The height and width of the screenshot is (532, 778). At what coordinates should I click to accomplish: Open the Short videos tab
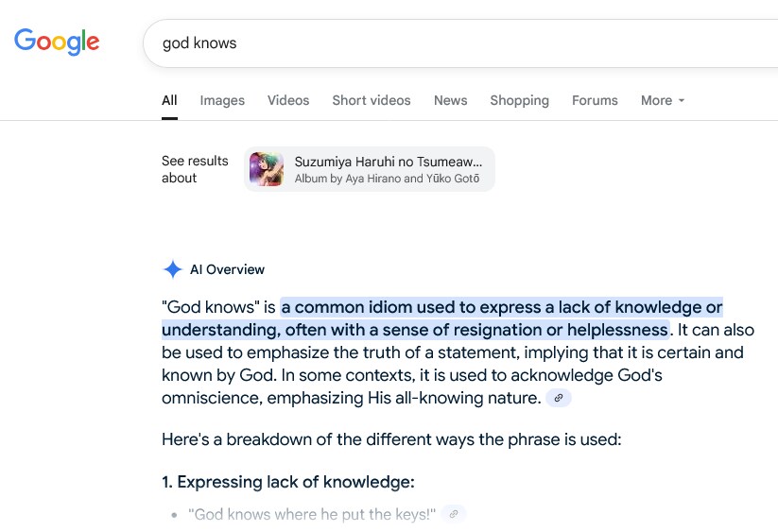pyautogui.click(x=372, y=100)
